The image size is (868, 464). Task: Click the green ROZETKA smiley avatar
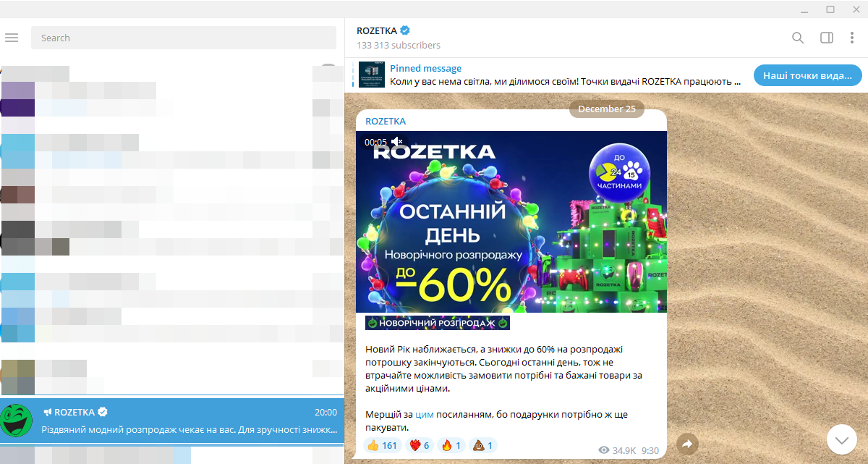(17, 421)
